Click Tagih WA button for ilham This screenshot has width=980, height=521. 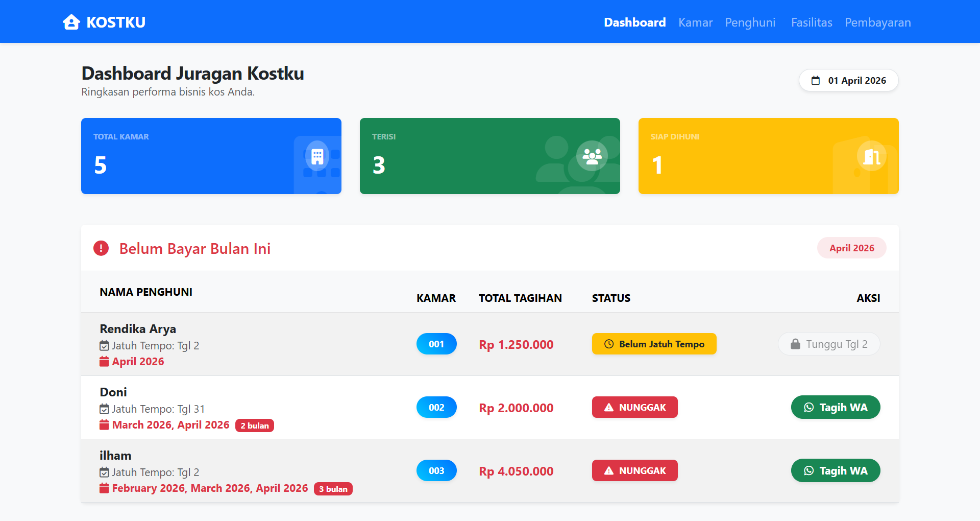point(836,470)
